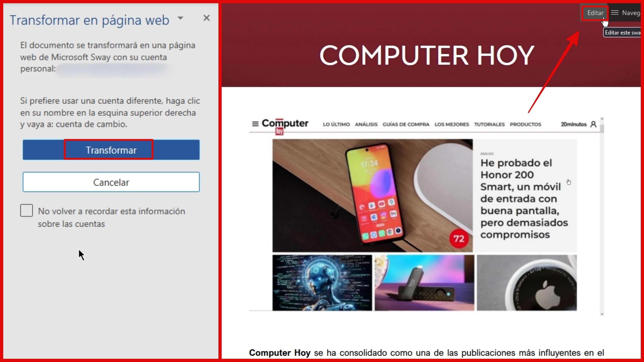Toggle the account reminder checkbox
Screen dimensions: 644x362
(x=26, y=210)
